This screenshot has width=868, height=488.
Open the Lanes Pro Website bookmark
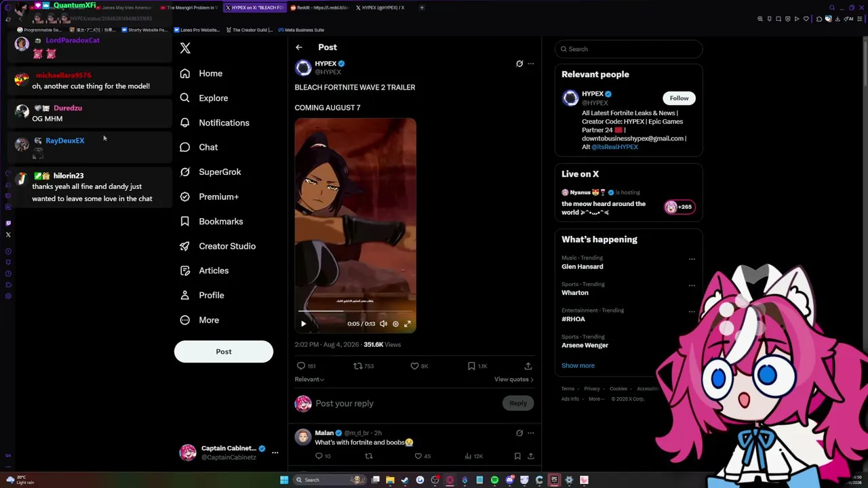pyautogui.click(x=197, y=30)
